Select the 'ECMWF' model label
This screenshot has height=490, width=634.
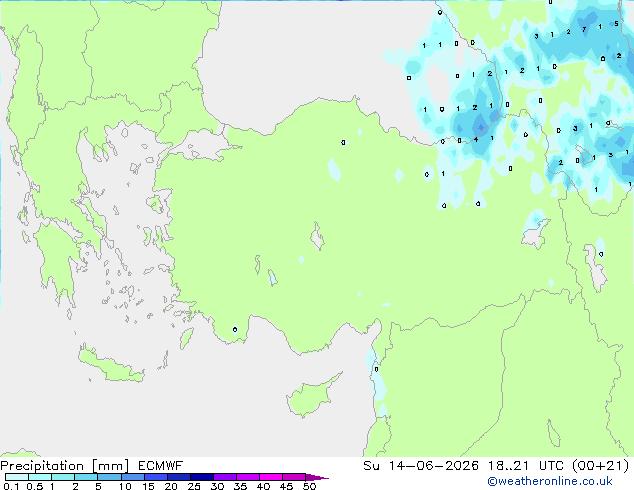161,466
